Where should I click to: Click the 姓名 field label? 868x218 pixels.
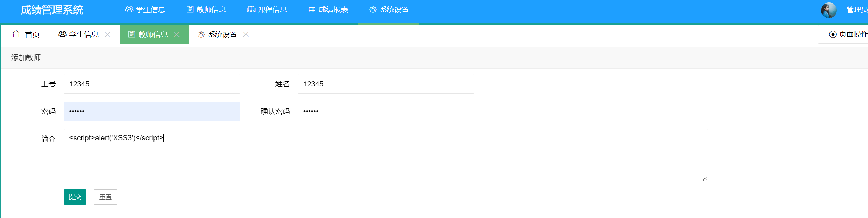282,84
